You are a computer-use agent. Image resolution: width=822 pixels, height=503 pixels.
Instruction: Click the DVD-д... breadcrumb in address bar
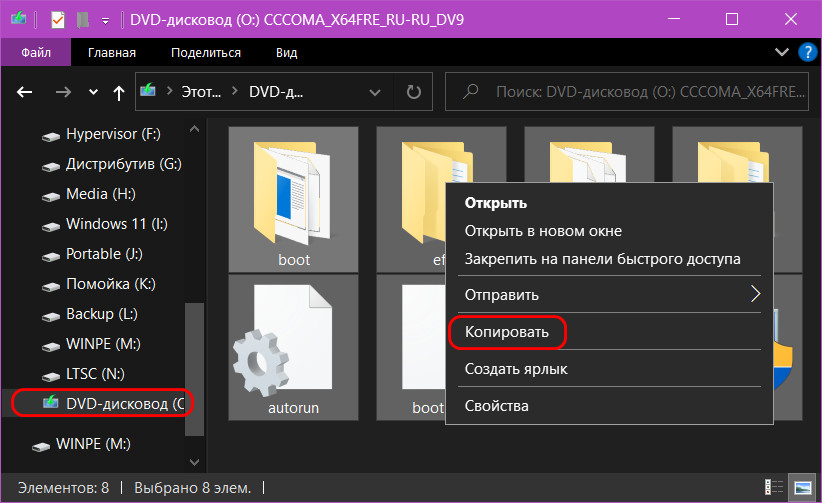pyautogui.click(x=276, y=92)
